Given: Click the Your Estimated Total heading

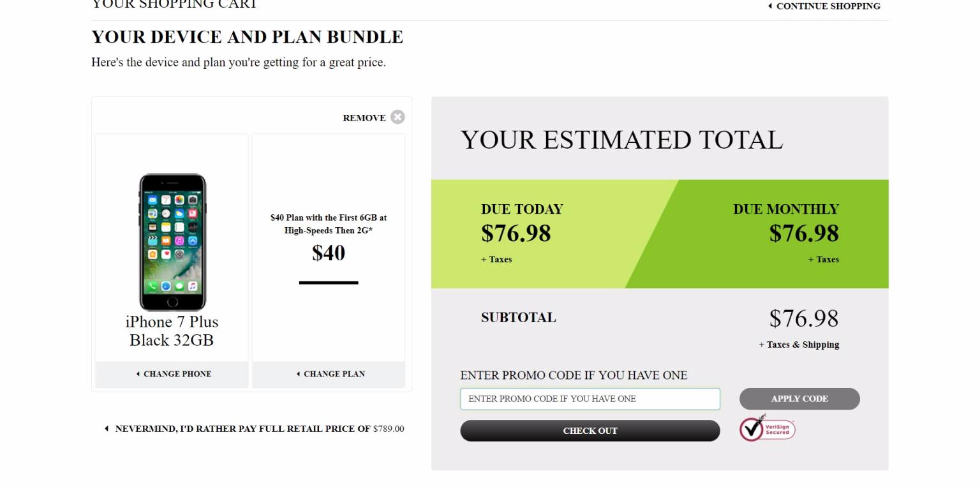Looking at the screenshot, I should pos(621,140).
